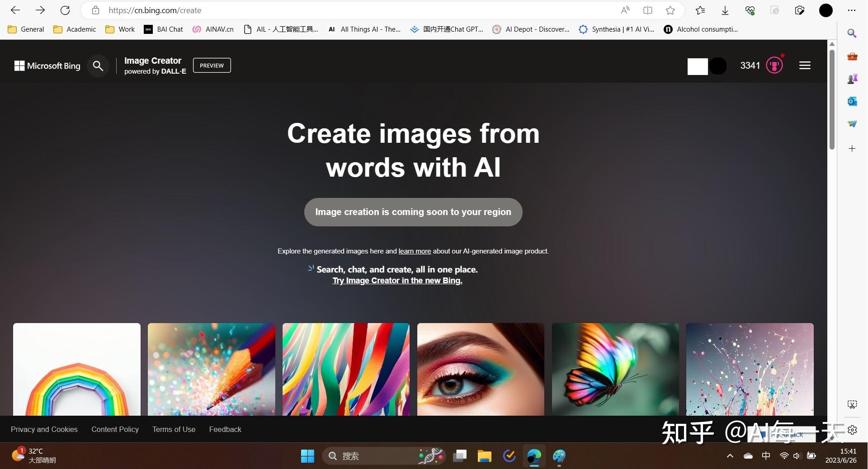The height and width of the screenshot is (469, 868).
Task: Open Outlook from the Edge sidebar
Action: coord(852,101)
